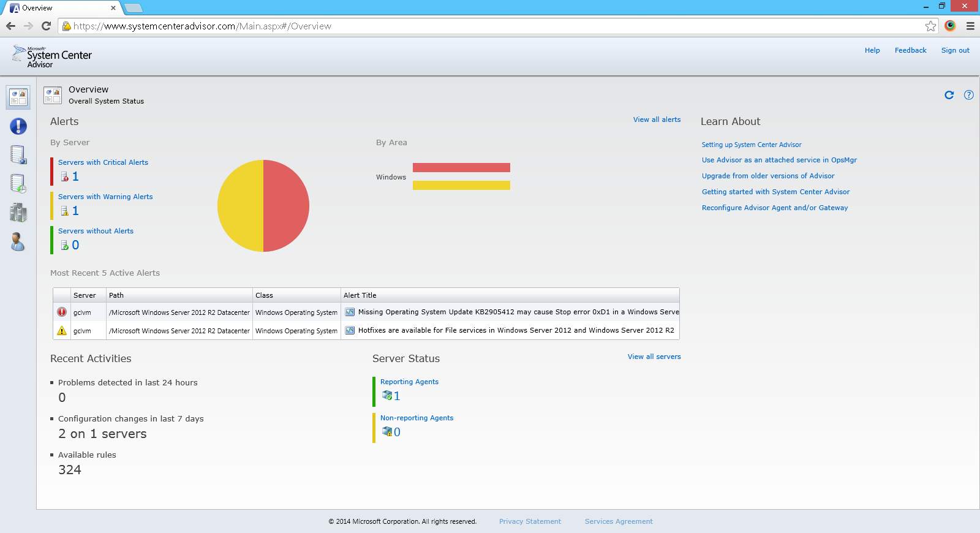Image resolution: width=980 pixels, height=533 pixels.
Task: Click the servers building sidebar icon
Action: click(18, 213)
